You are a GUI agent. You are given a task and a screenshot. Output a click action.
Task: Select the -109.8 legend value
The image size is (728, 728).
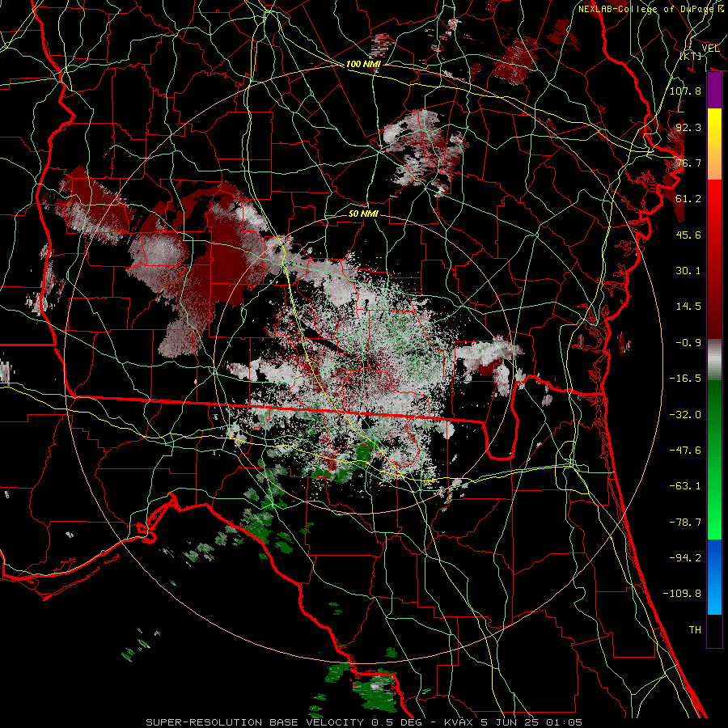682,594
